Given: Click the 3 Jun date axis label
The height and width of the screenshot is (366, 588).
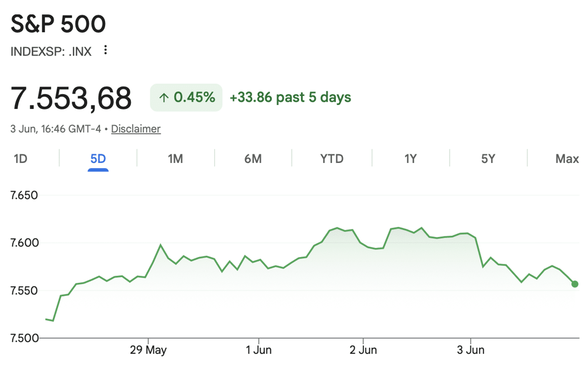Looking at the screenshot, I should tap(471, 350).
